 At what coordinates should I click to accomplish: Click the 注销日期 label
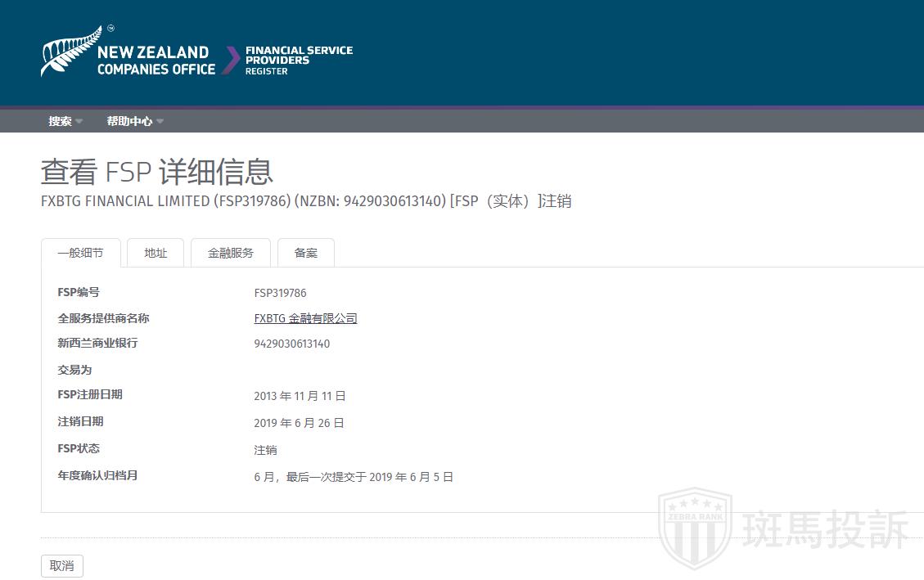coord(80,421)
